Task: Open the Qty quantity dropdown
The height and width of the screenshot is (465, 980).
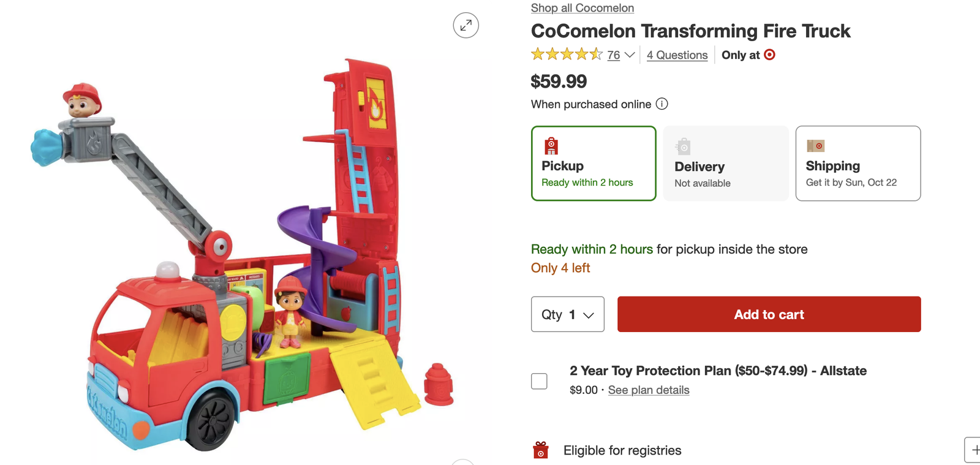Action: 567,314
